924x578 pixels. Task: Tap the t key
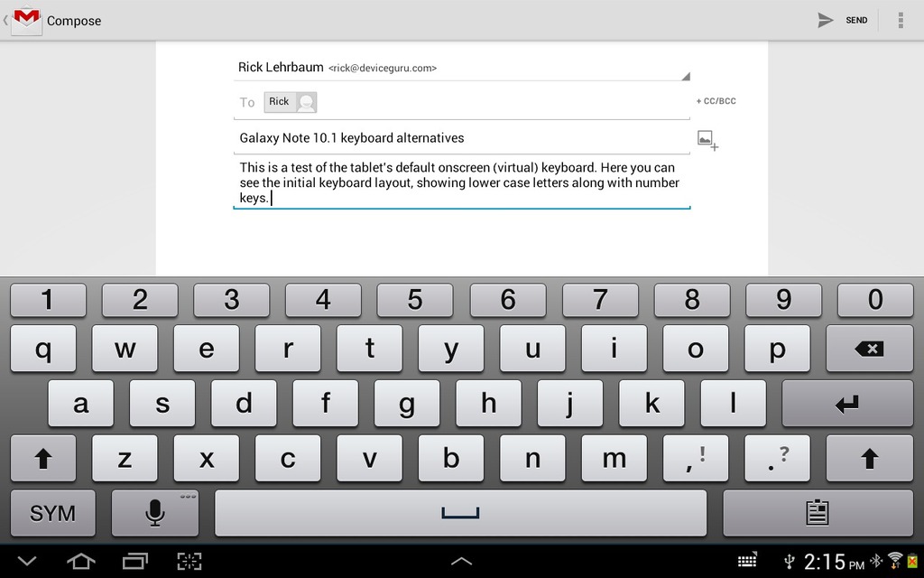369,349
